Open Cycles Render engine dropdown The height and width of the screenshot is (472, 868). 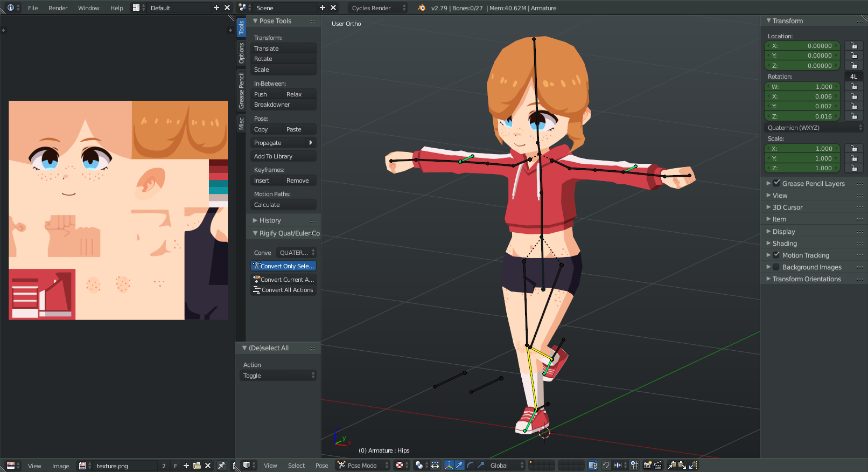pos(379,8)
